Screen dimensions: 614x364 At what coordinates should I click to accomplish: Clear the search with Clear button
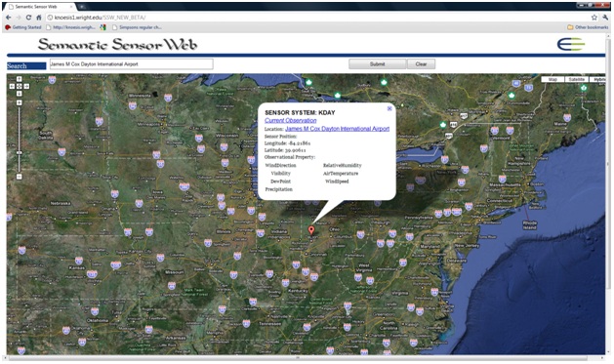421,64
